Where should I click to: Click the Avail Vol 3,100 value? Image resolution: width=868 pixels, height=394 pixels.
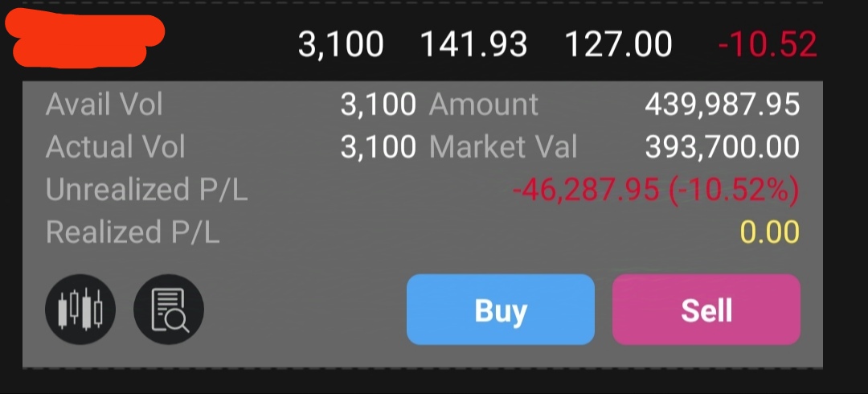tap(378, 105)
